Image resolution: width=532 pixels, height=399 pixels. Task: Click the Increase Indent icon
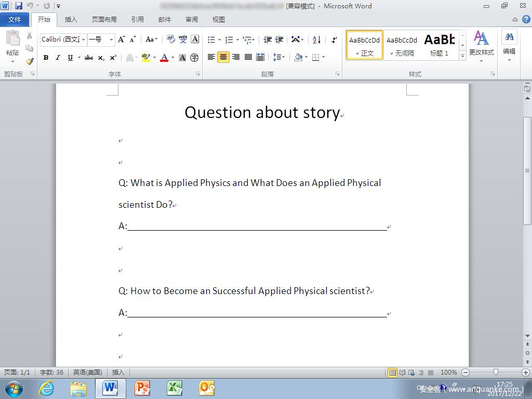coord(280,39)
